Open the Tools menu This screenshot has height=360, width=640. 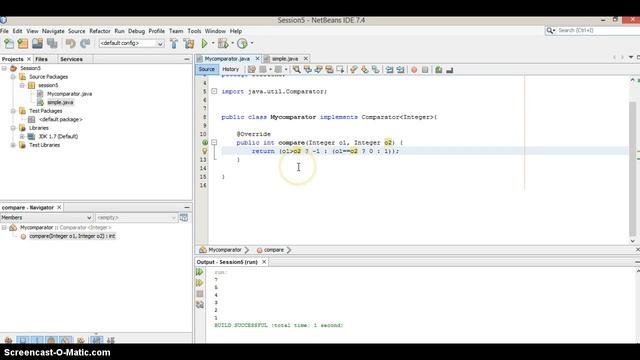pos(194,31)
